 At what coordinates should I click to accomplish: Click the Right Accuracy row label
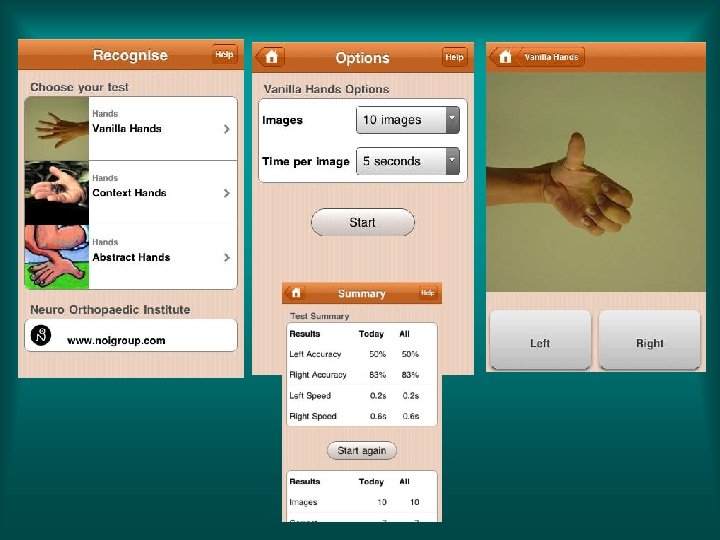click(318, 375)
